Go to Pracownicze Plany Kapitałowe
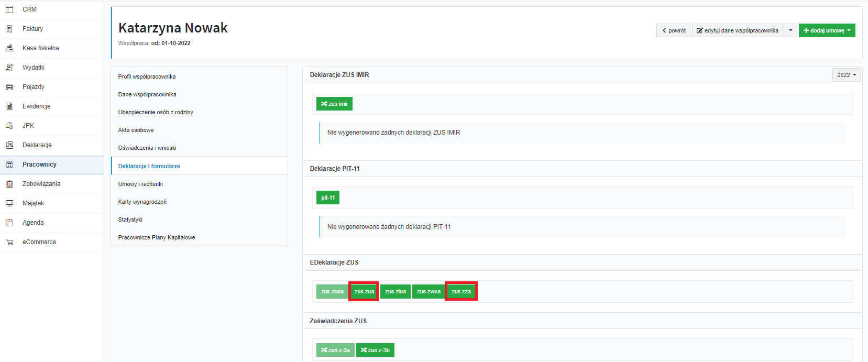Image resolution: width=868 pixels, height=362 pixels. [156, 237]
